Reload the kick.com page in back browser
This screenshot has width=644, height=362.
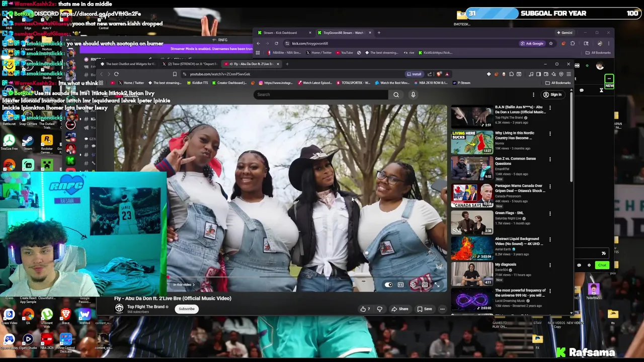(276, 43)
